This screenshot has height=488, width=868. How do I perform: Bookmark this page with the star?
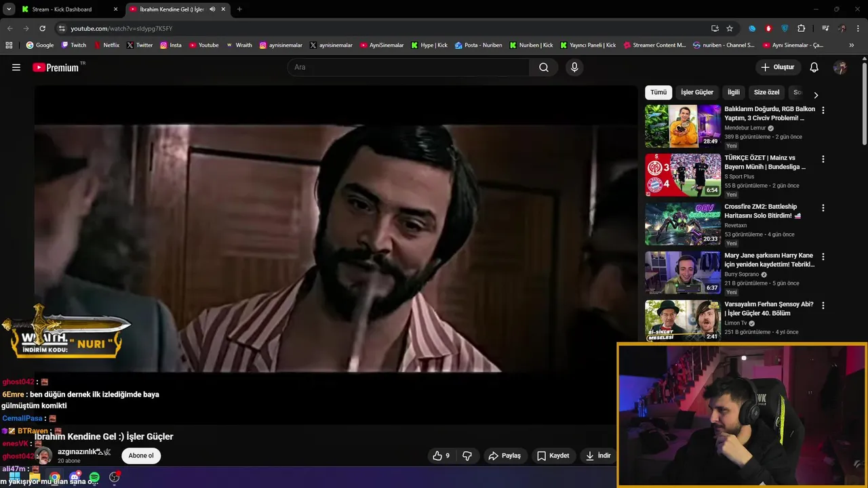point(730,28)
